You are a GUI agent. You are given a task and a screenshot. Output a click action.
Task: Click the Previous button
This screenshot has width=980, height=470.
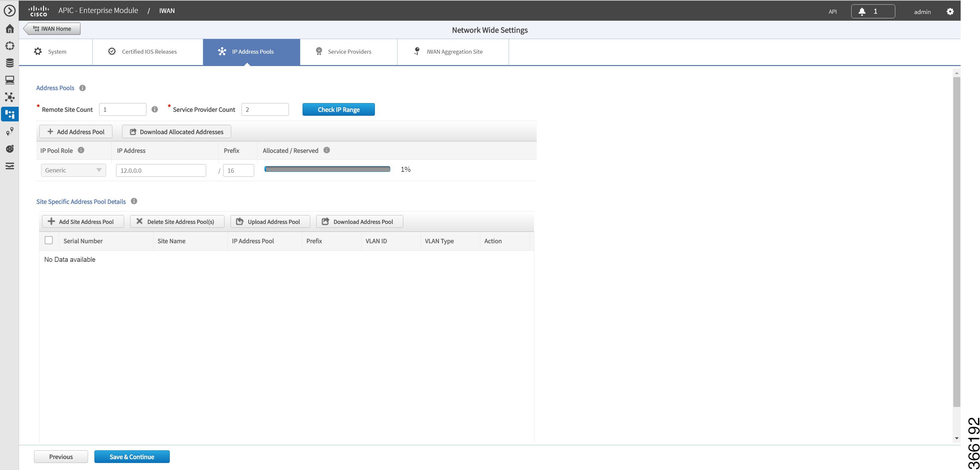pyautogui.click(x=61, y=457)
